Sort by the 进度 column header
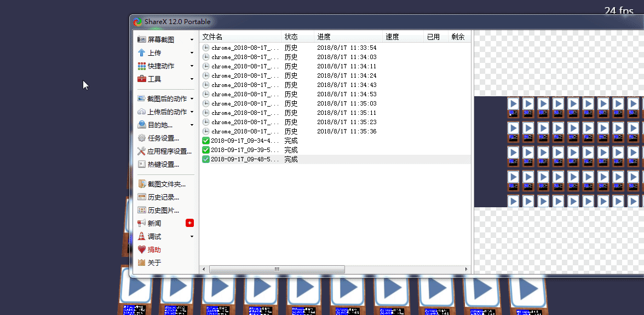Screen dimensions: 644x315 [x=348, y=37]
